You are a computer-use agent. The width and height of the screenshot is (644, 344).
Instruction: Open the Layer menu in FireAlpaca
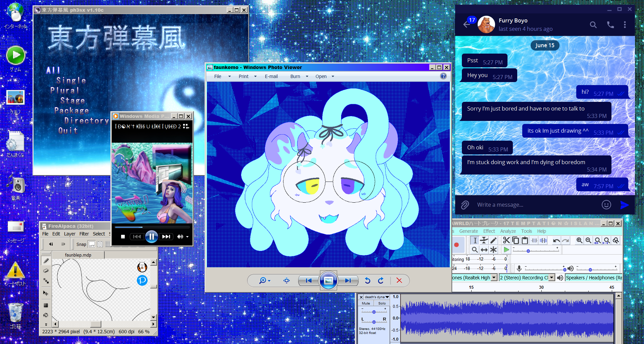coord(70,234)
